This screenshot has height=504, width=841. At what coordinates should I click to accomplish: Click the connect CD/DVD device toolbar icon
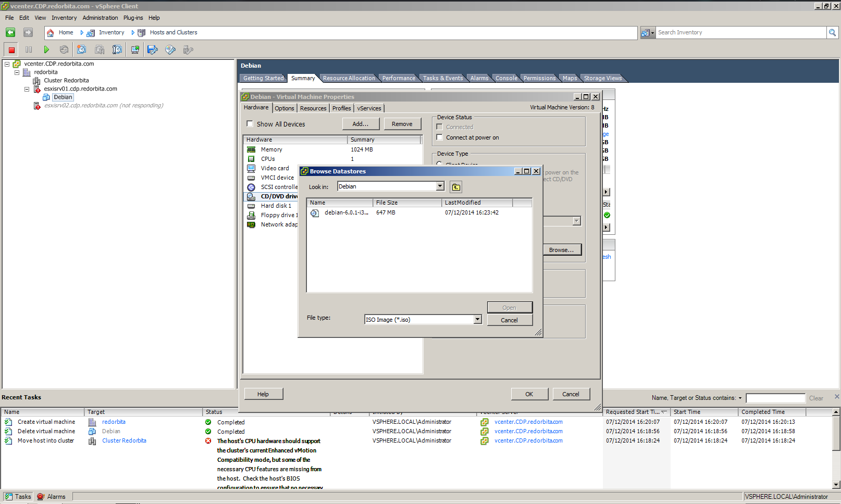click(x=170, y=50)
